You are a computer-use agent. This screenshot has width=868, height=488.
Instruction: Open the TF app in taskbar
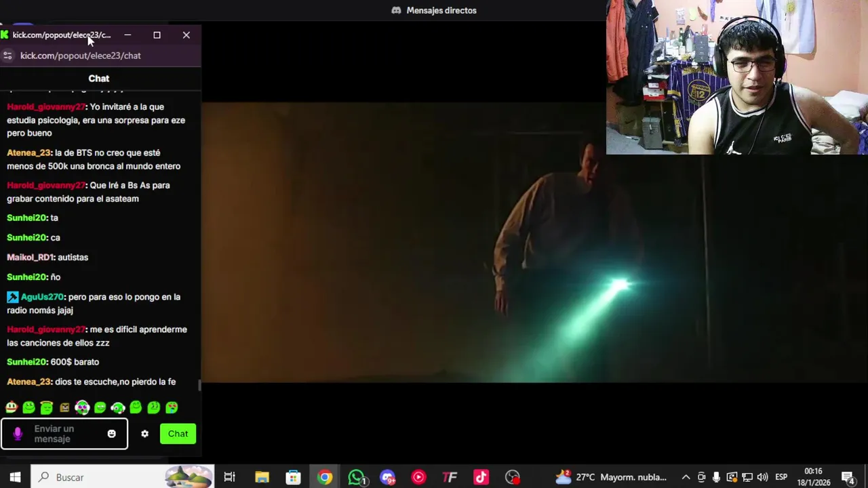(450, 477)
